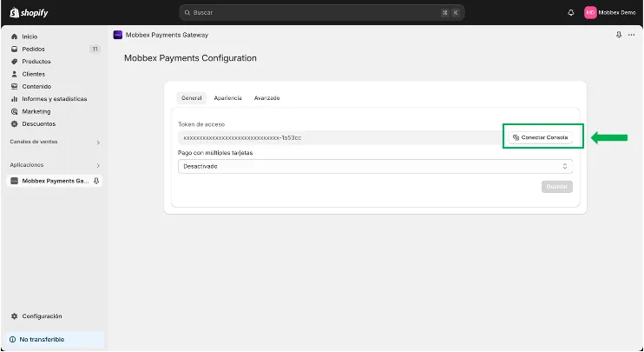The height and width of the screenshot is (352, 644).
Task: Click the Configuración gear icon
Action: click(15, 316)
